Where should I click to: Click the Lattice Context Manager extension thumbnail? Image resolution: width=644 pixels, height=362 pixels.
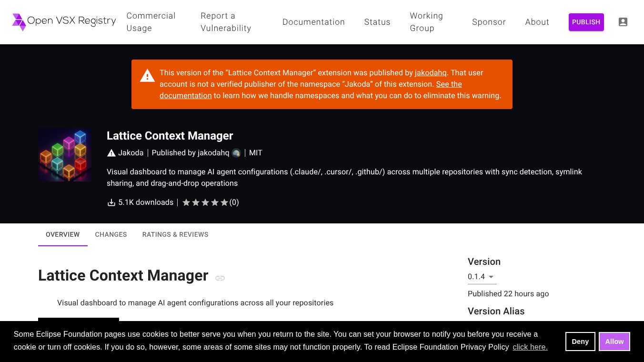point(65,155)
